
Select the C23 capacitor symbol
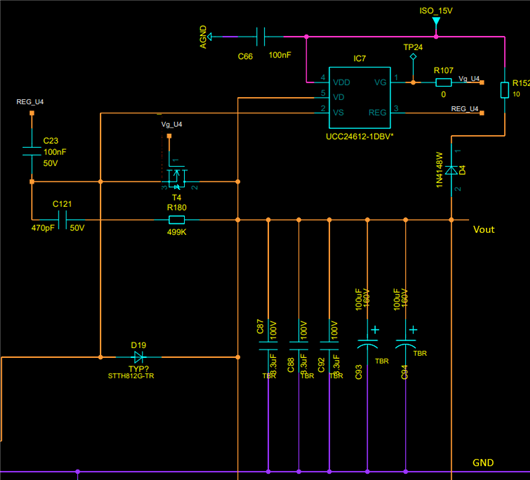(32, 151)
